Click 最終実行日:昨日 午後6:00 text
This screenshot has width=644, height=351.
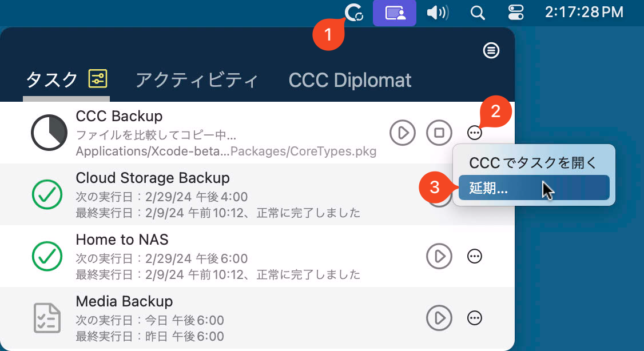(x=150, y=336)
